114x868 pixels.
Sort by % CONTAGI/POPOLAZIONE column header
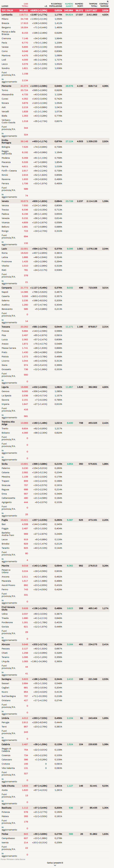[x=56, y=5]
